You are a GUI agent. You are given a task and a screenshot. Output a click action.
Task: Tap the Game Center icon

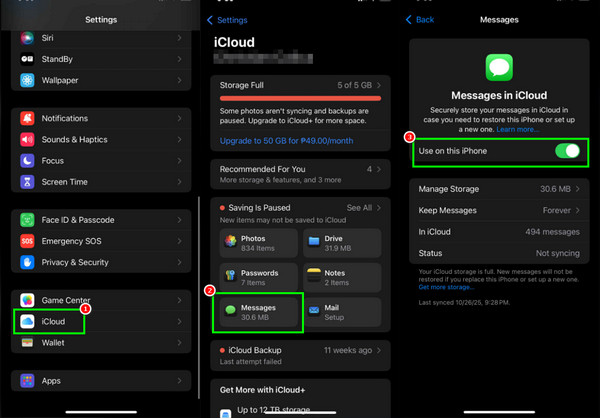27,300
